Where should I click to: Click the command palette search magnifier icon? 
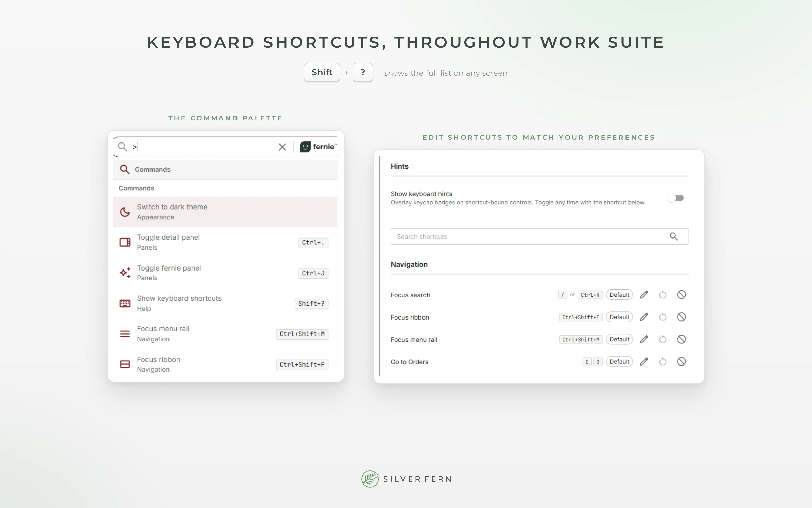123,147
